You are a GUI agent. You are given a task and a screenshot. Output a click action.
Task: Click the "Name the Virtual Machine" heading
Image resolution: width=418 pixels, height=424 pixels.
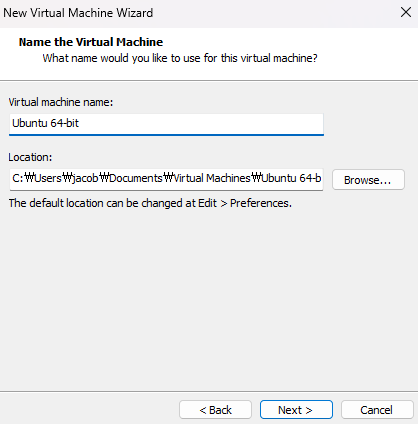click(x=91, y=42)
